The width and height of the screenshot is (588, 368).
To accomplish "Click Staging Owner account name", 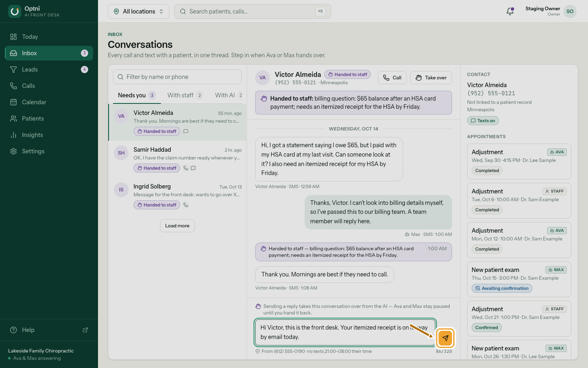I will click(x=543, y=9).
